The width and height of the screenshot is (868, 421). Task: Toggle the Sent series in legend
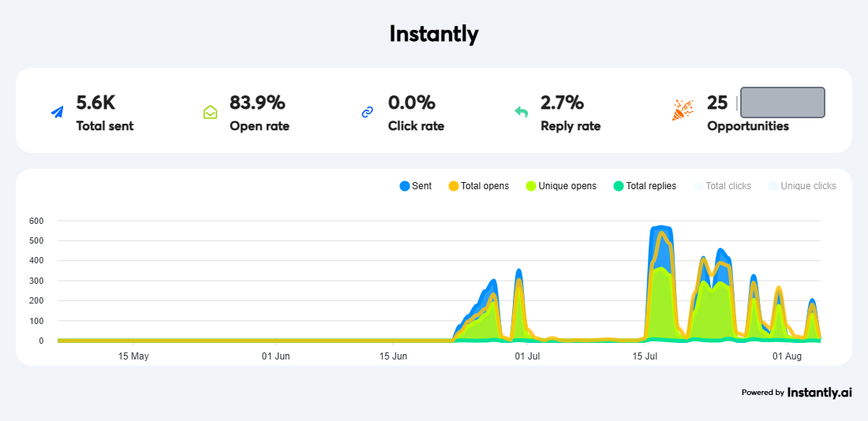point(416,186)
